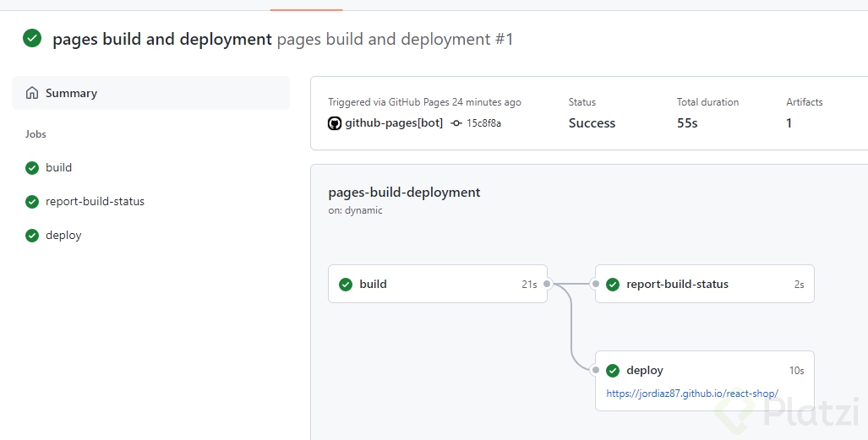Click the Artifacts count 1
This screenshot has height=440, width=868.
pos(789,123)
